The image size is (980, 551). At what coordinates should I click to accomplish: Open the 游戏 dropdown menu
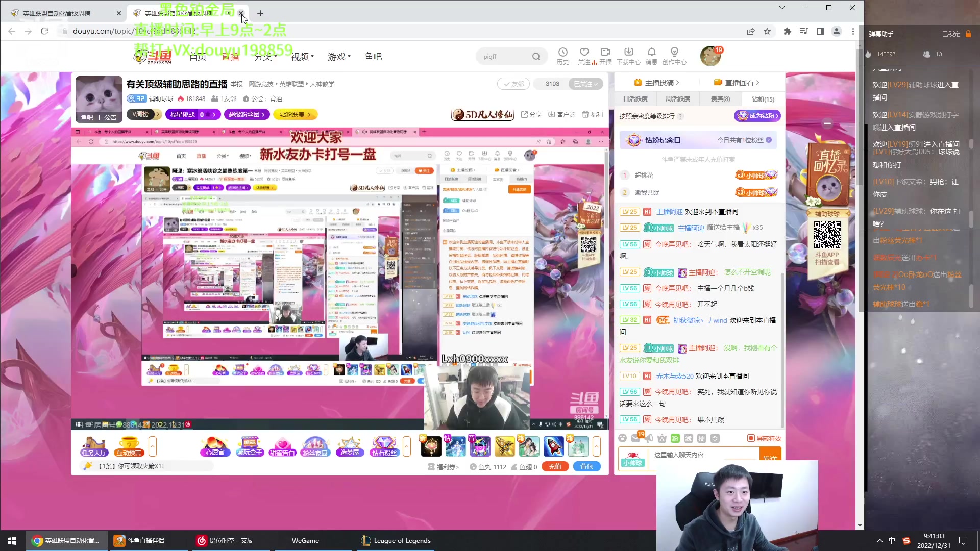coord(339,57)
